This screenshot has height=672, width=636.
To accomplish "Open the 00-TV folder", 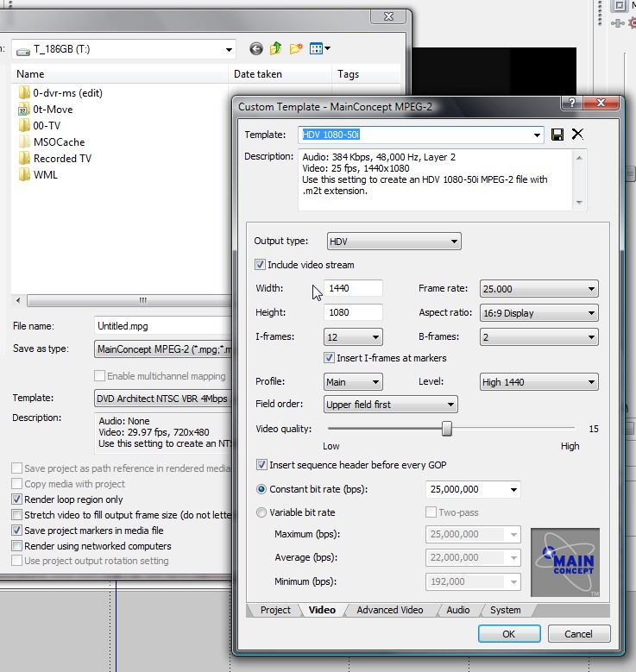I will pyautogui.click(x=40, y=126).
